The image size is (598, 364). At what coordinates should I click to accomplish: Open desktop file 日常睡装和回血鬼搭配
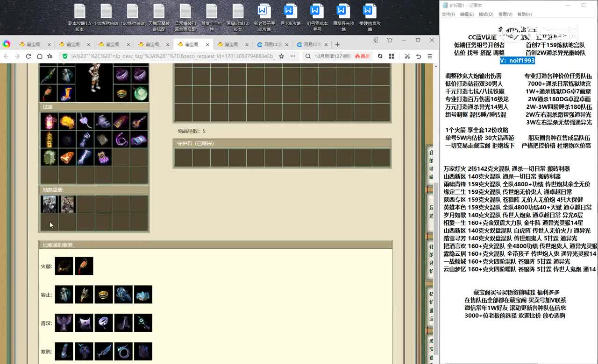click(x=185, y=17)
